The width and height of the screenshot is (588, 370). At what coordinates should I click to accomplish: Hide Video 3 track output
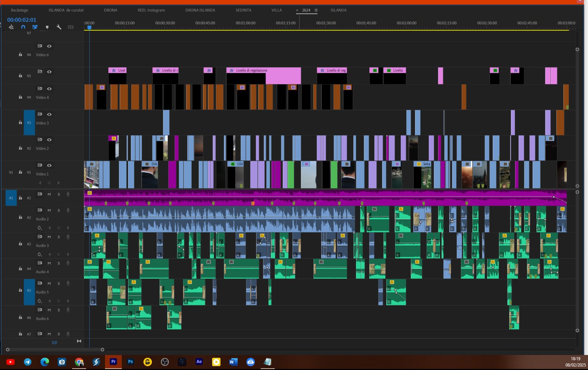click(x=49, y=114)
